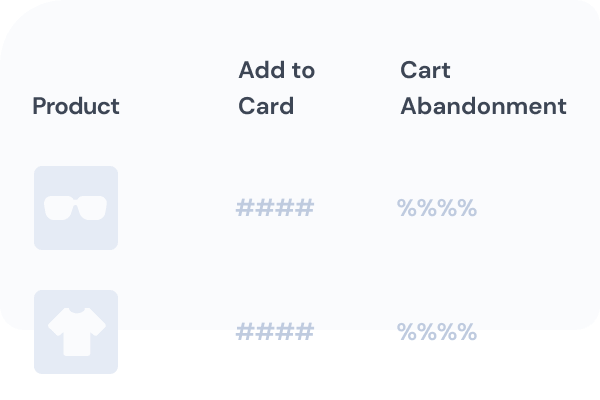Click the word Card in the header
Image resolution: width=600 pixels, height=400 pixels.
click(x=266, y=106)
